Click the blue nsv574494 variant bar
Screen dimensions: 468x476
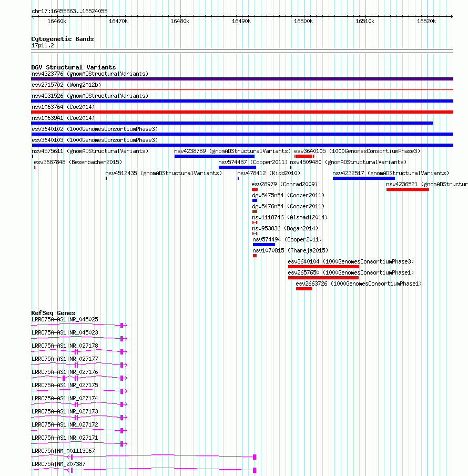coord(264,245)
